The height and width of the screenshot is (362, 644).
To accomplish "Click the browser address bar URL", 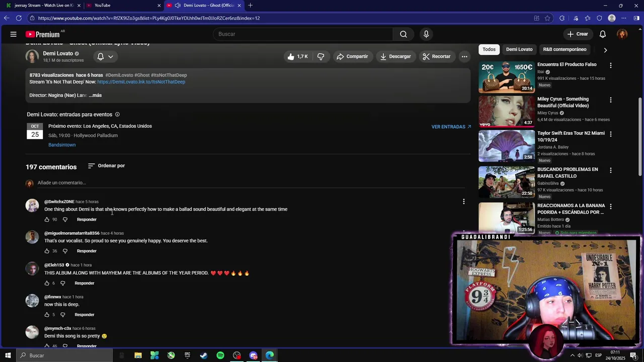I will point(149,18).
